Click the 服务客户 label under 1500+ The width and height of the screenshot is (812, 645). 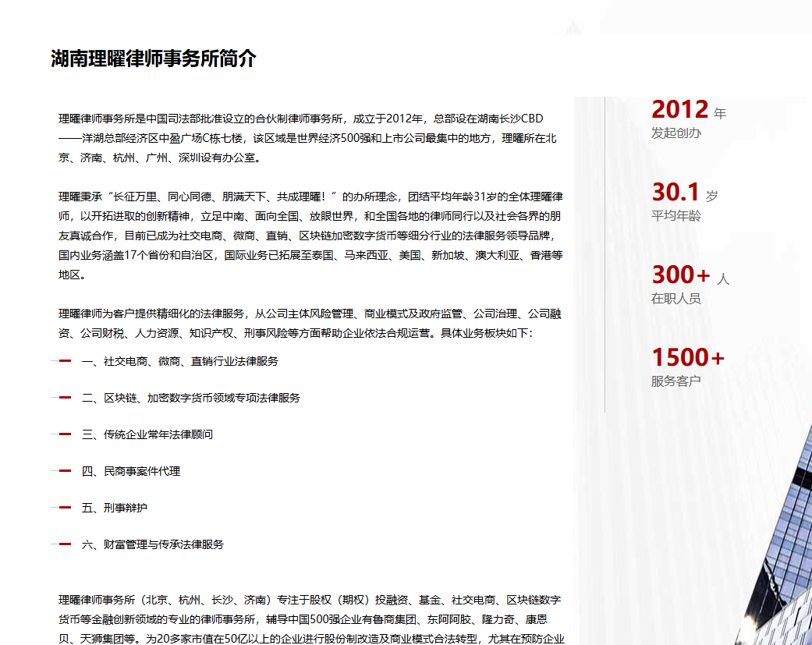[675, 381]
